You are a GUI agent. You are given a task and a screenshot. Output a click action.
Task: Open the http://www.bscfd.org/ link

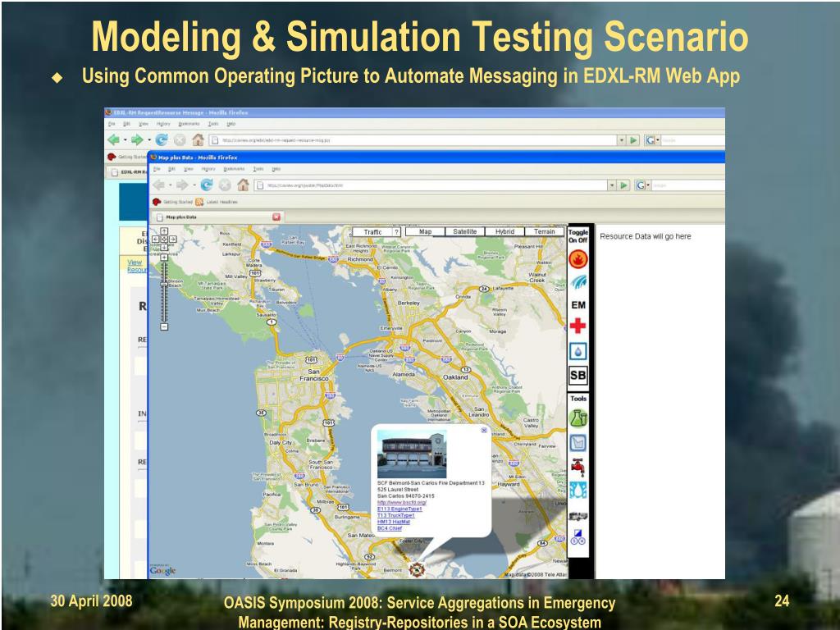[x=402, y=503]
